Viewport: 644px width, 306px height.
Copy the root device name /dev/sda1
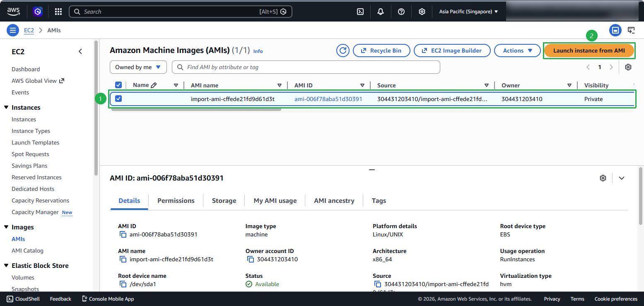[123, 284]
